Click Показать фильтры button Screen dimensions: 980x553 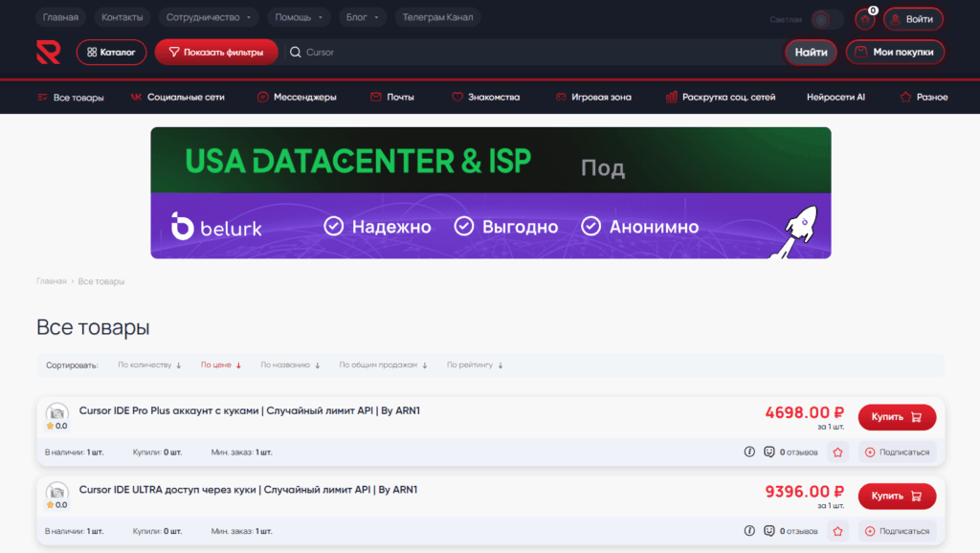click(216, 53)
